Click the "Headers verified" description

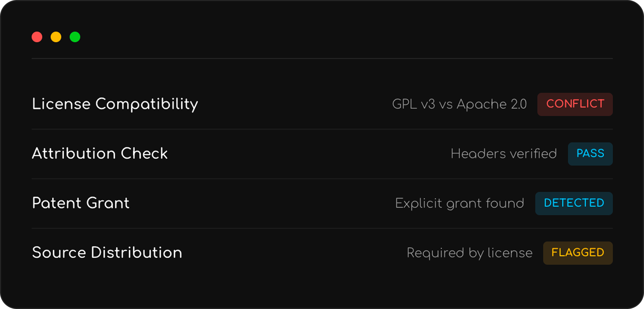504,154
